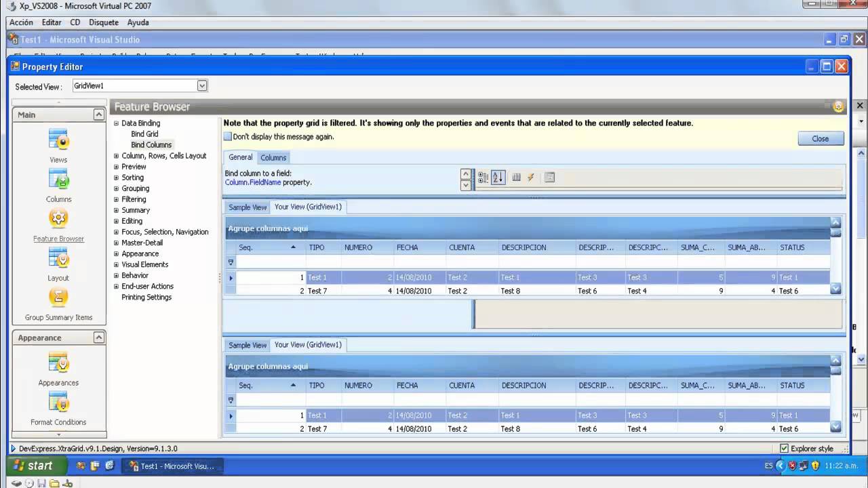This screenshot has height=488, width=868.
Task: Expand the Grouping tree node
Action: (116, 188)
